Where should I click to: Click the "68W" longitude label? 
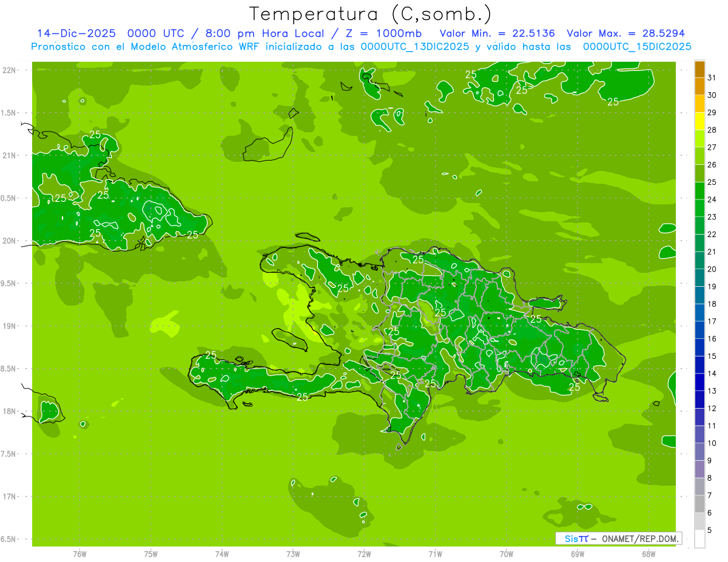click(649, 554)
